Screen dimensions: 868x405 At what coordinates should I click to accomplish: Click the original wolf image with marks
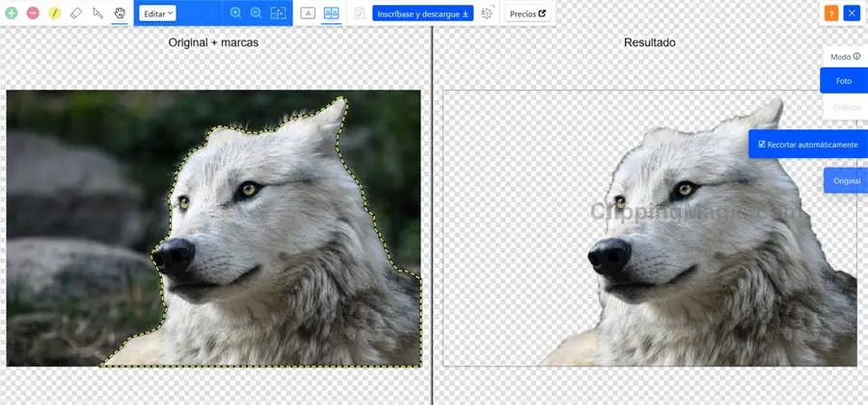(214, 228)
